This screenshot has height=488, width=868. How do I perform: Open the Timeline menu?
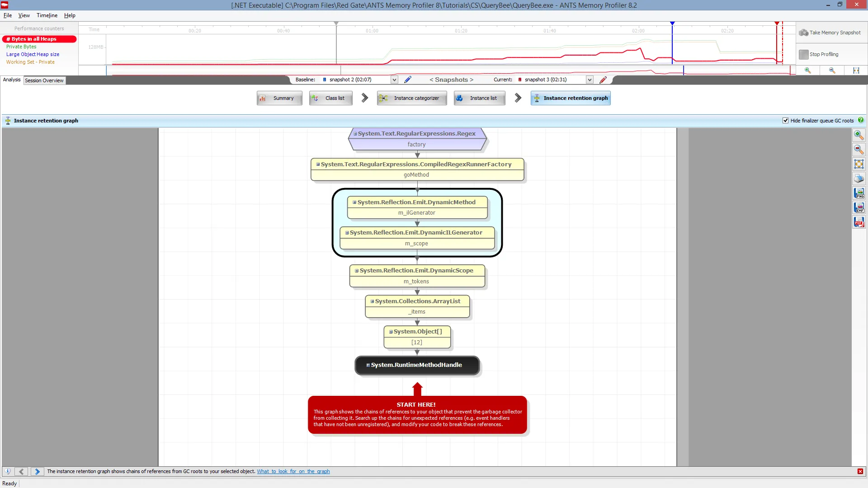tap(47, 15)
